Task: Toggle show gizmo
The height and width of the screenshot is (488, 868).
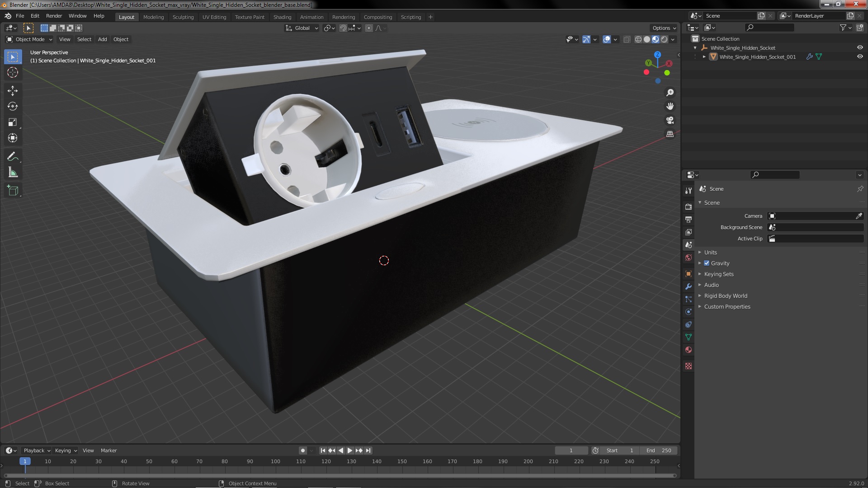Action: pyautogui.click(x=586, y=39)
